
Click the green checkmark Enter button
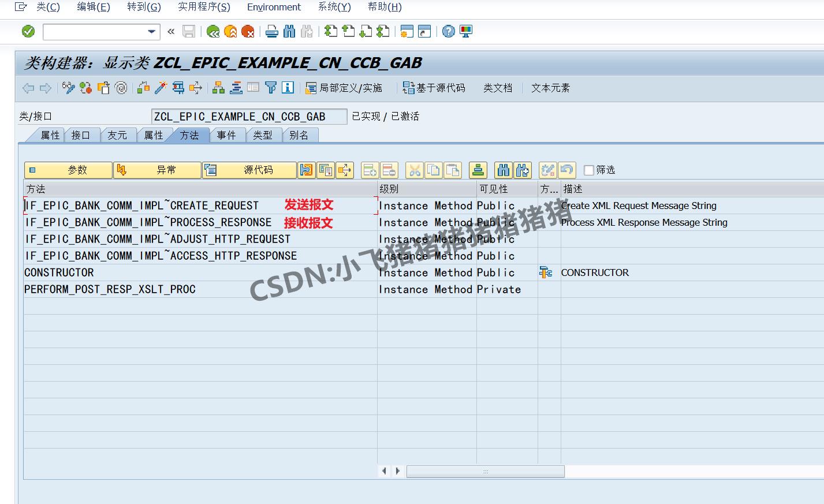[27, 31]
